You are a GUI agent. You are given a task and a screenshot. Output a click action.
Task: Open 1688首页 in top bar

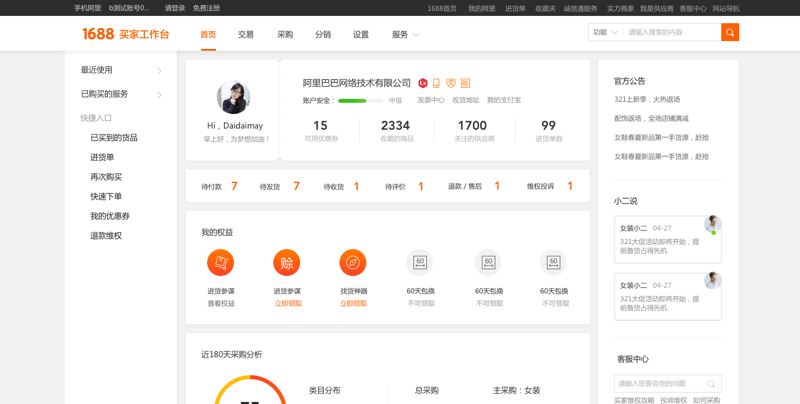(x=442, y=8)
